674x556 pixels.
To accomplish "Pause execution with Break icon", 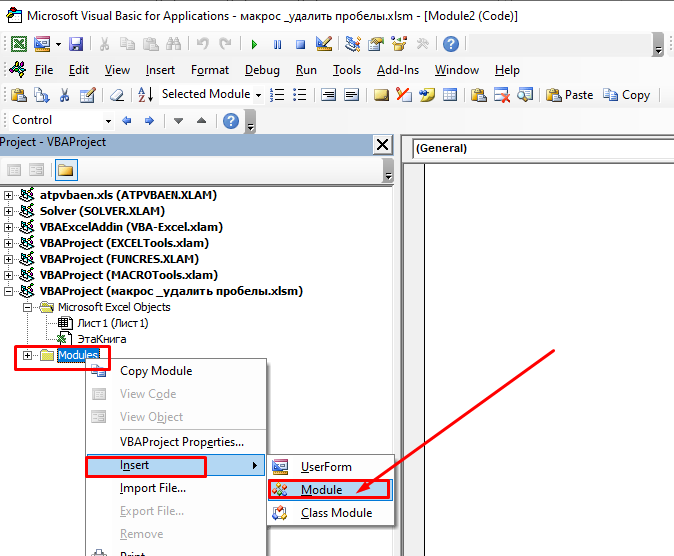I will [x=277, y=44].
